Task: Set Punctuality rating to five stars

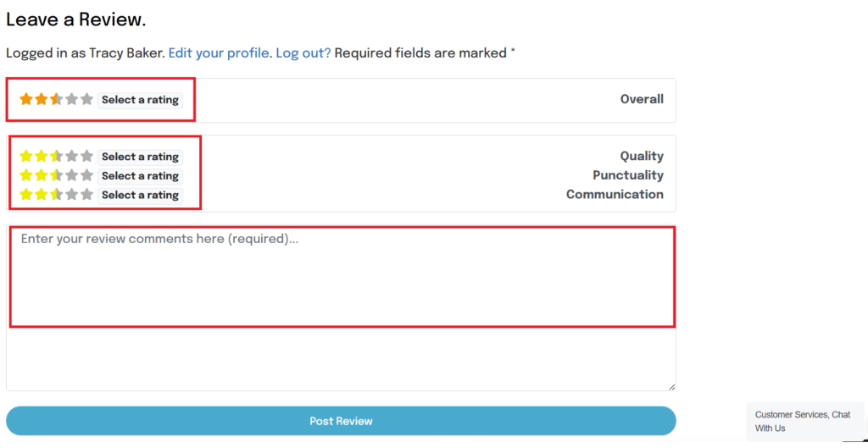Action: [86, 175]
